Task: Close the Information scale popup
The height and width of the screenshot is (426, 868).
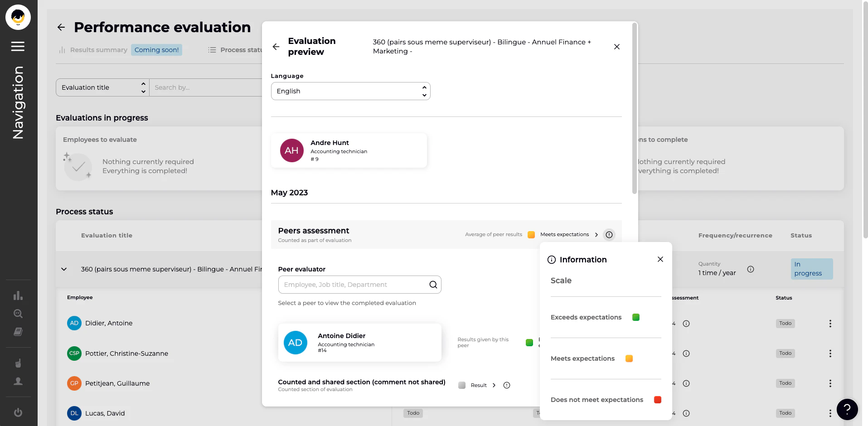Action: pyautogui.click(x=660, y=259)
